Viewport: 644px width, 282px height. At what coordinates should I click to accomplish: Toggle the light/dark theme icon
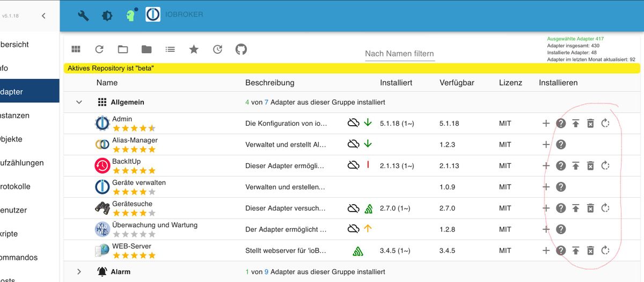pos(107,16)
